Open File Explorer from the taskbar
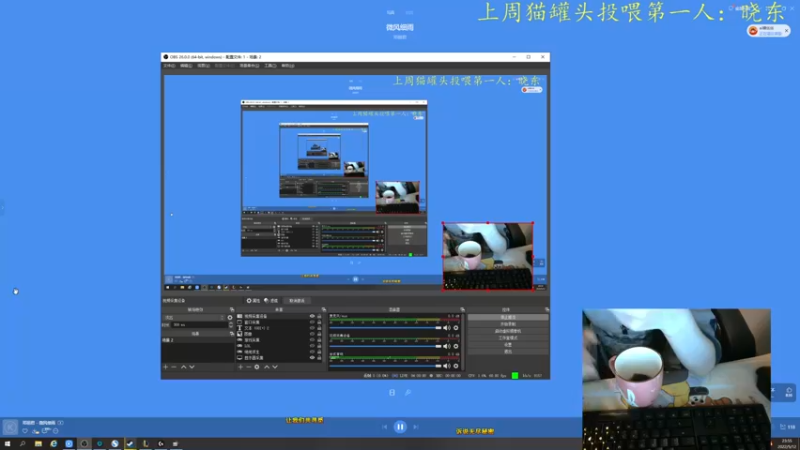Viewport: 800px width, 450px height. (38, 444)
